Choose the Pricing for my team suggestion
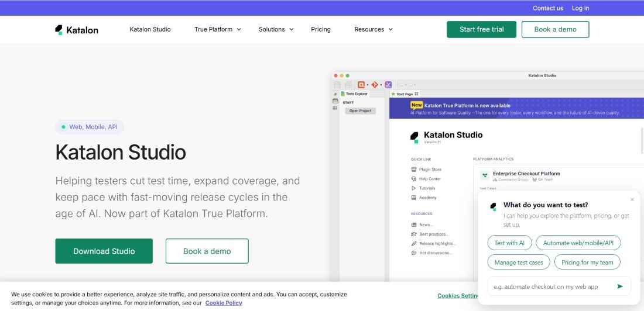The image size is (644, 311). tap(587, 262)
